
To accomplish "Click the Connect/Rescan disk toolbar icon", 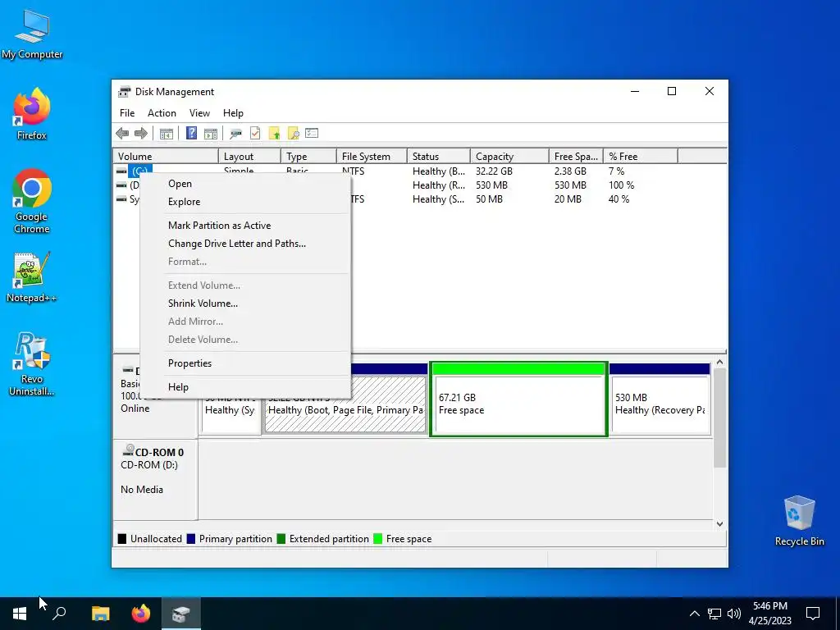I will pyautogui.click(x=235, y=134).
